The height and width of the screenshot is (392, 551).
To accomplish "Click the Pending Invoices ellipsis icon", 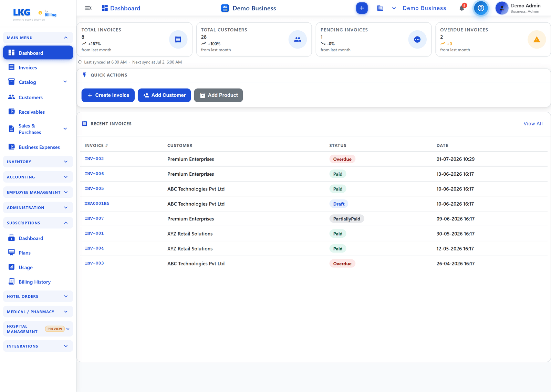I will 417,40.
